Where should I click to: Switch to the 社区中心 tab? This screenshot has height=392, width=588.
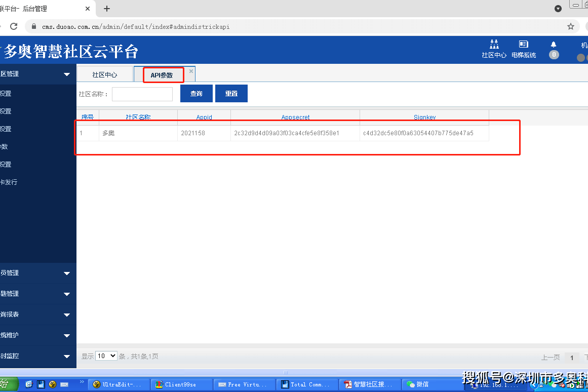point(105,74)
